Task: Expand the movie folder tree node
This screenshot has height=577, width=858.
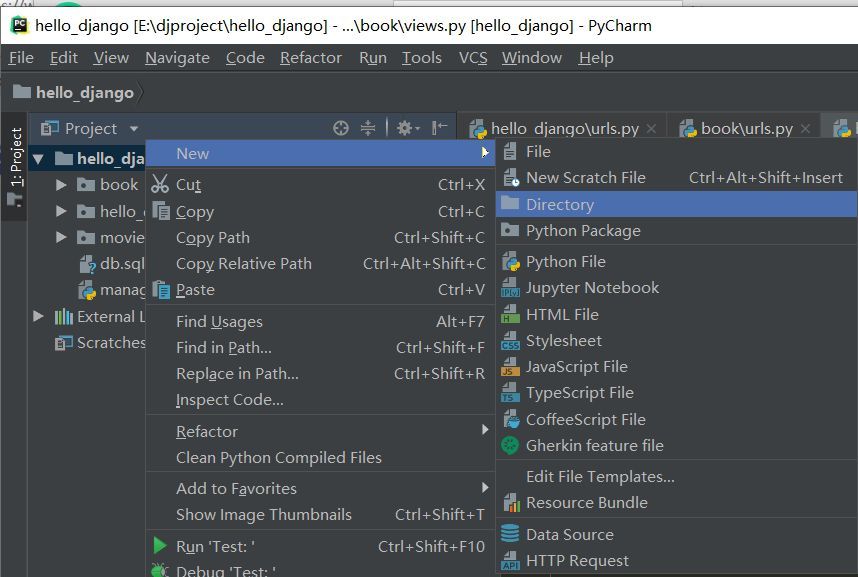Action: pyautogui.click(x=61, y=238)
